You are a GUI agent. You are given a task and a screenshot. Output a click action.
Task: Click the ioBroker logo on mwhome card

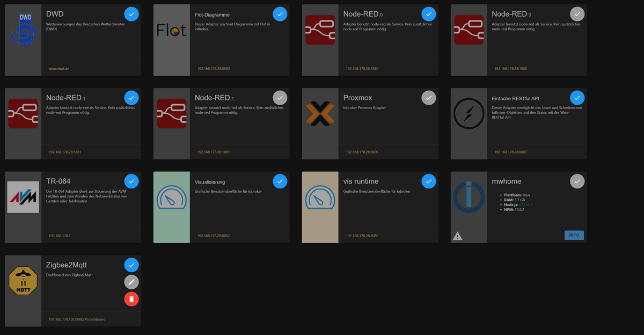click(469, 196)
